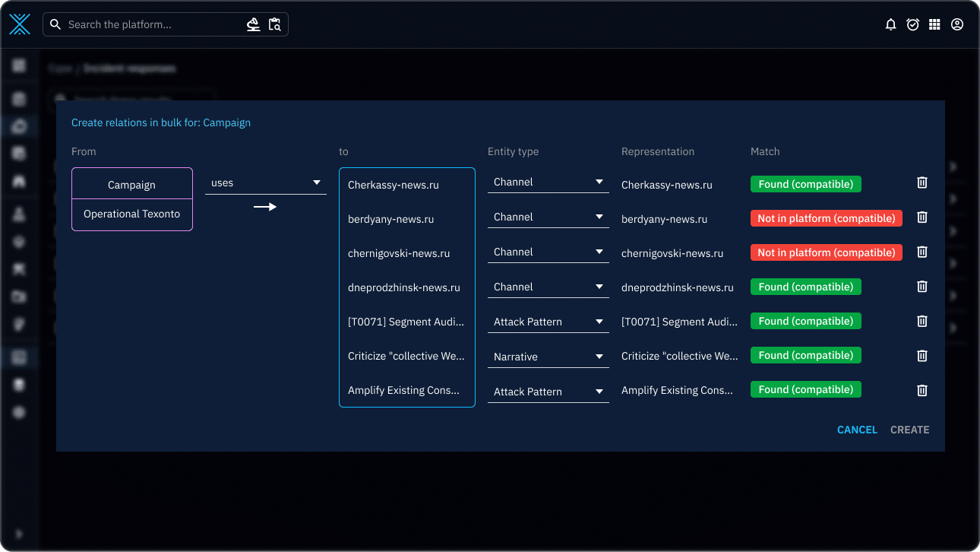Open the user profile account icon

(x=957, y=24)
